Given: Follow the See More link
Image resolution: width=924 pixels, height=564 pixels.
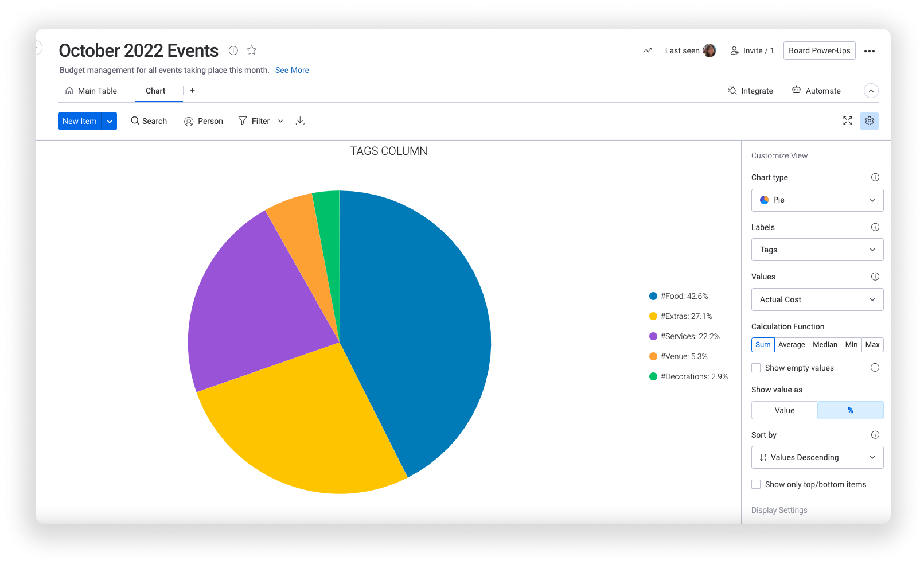Looking at the screenshot, I should [292, 70].
